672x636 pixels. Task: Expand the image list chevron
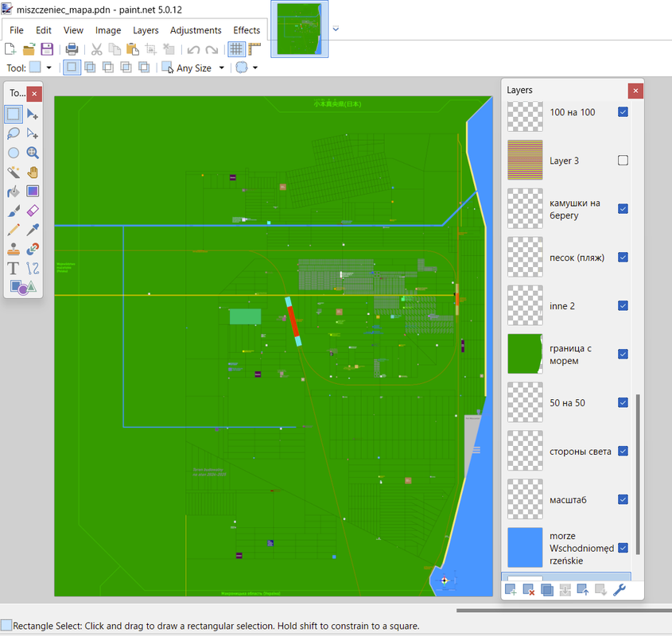tap(336, 29)
